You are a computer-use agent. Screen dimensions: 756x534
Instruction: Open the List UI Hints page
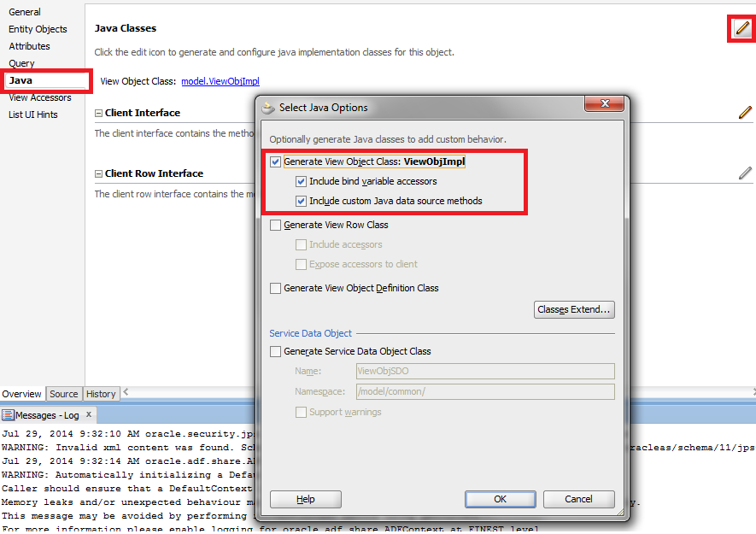click(32, 114)
